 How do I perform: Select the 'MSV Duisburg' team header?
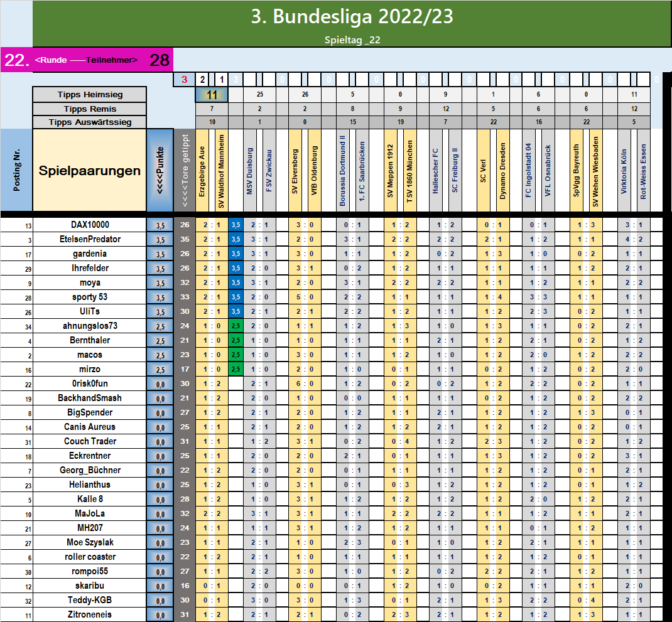point(250,171)
